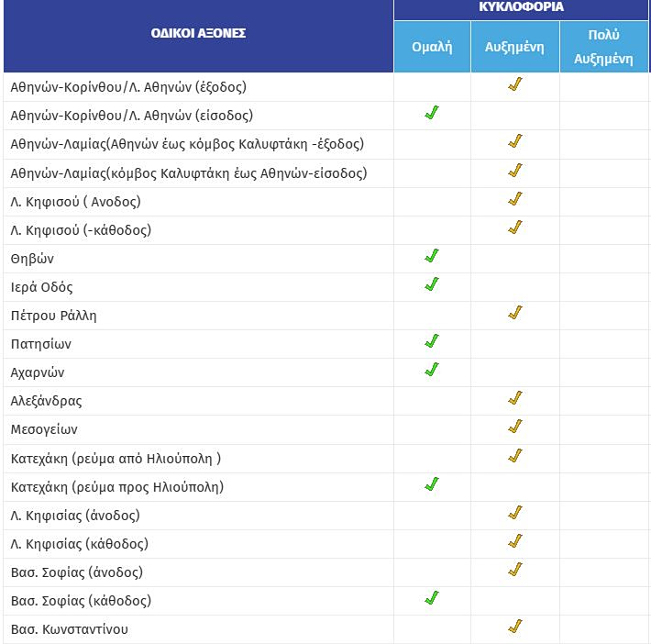Image resolution: width=651 pixels, height=644 pixels.
Task: Click the Λ. Κηφισίας (άνοδος) road name
Action: (75, 515)
